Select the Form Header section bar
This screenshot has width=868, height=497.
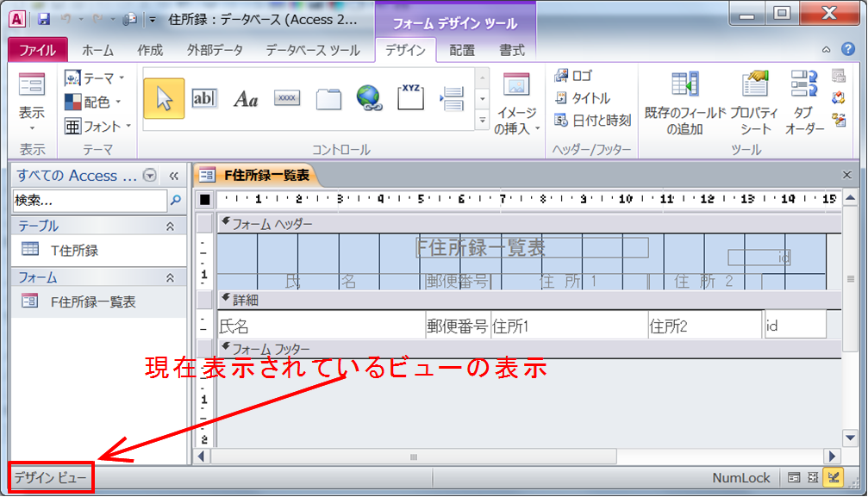[x=529, y=224]
